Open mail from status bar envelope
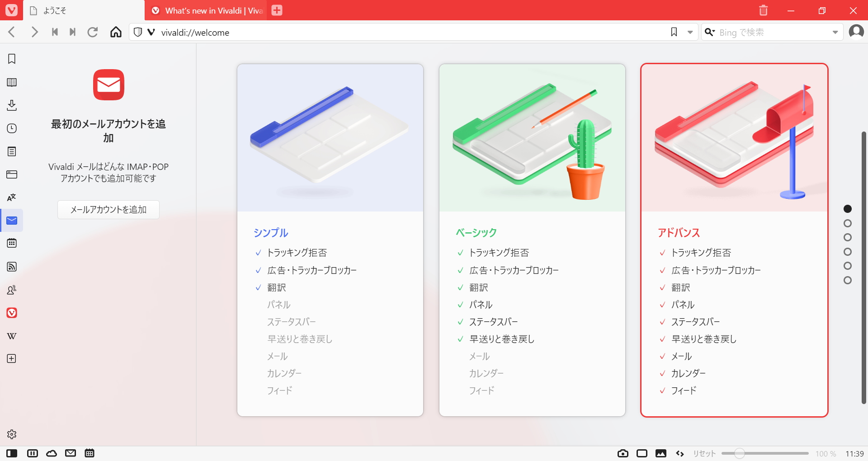868x461 pixels. 71,453
